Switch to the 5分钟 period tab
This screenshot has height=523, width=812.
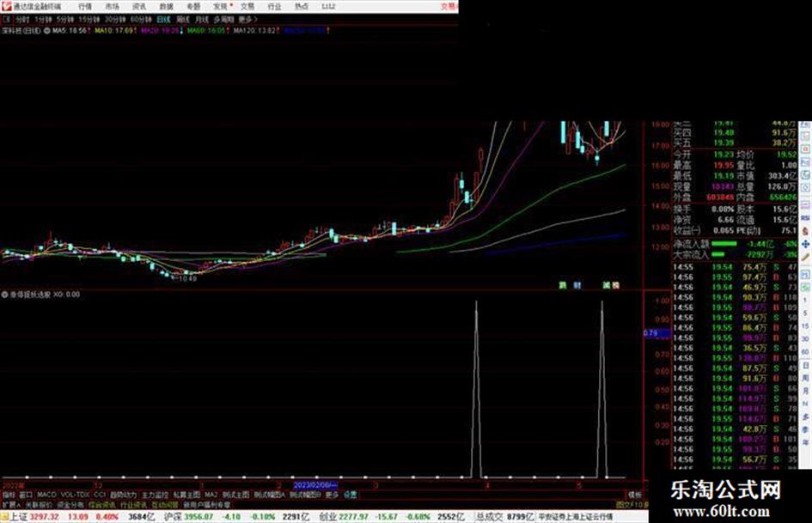click(65, 19)
